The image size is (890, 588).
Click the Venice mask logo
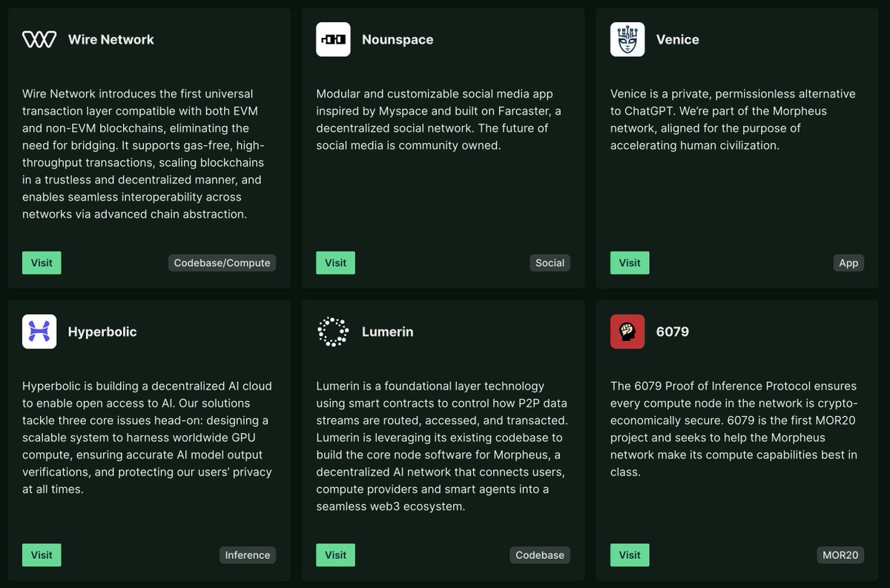pyautogui.click(x=627, y=39)
